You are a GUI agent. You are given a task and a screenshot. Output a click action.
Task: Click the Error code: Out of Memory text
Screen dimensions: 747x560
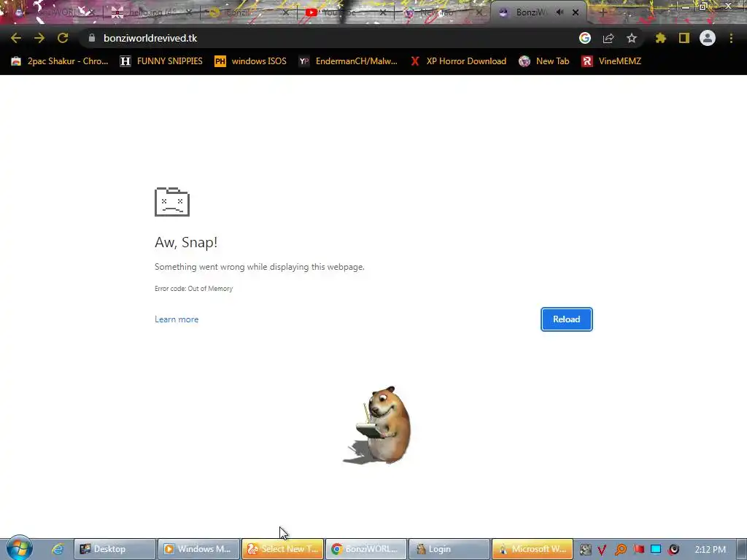(193, 289)
